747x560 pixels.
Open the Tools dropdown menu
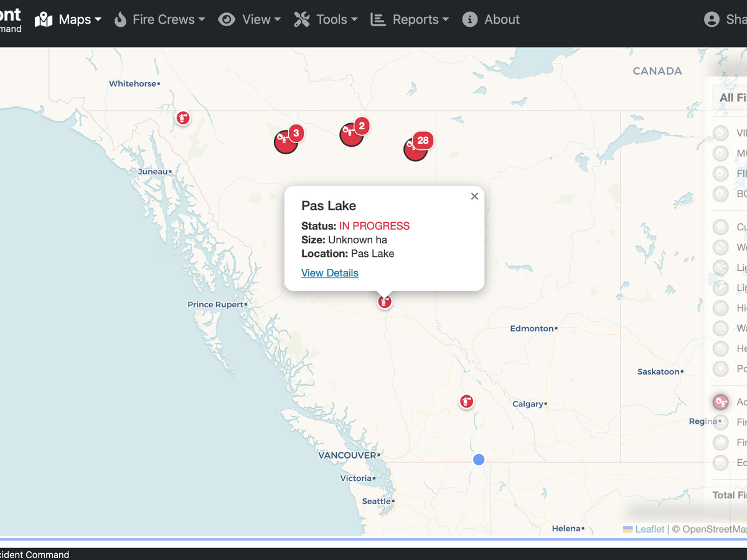click(x=326, y=19)
